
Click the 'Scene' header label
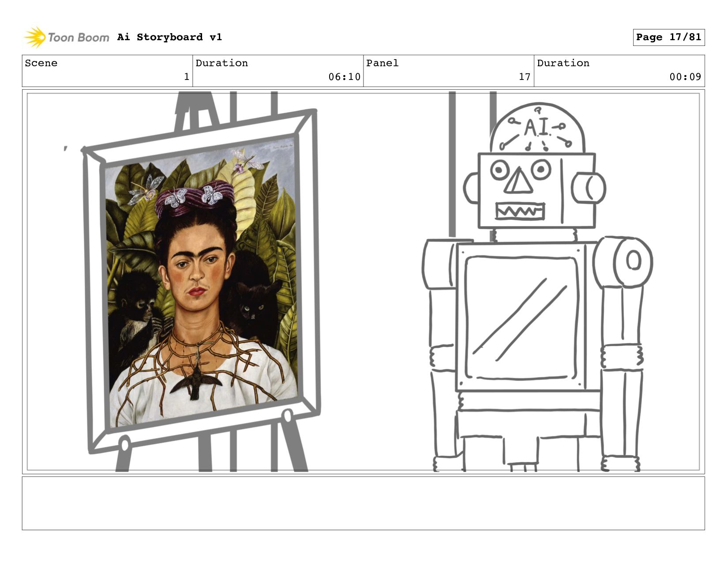click(41, 63)
